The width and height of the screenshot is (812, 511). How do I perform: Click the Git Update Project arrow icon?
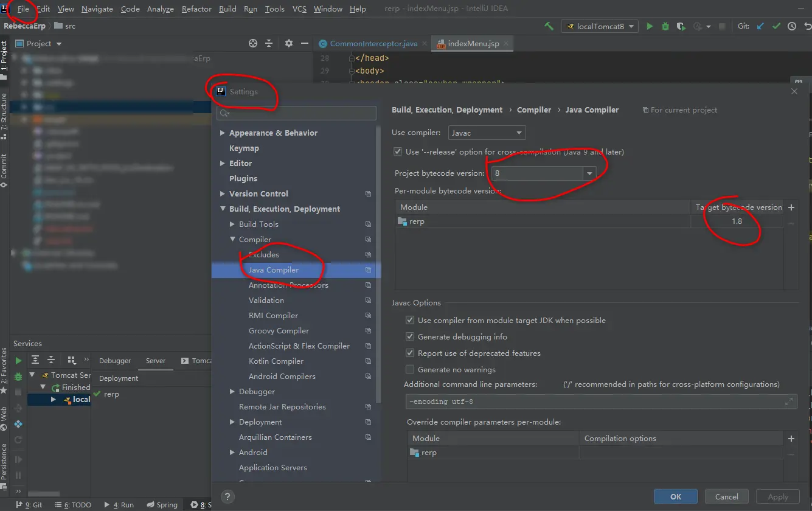tap(760, 26)
